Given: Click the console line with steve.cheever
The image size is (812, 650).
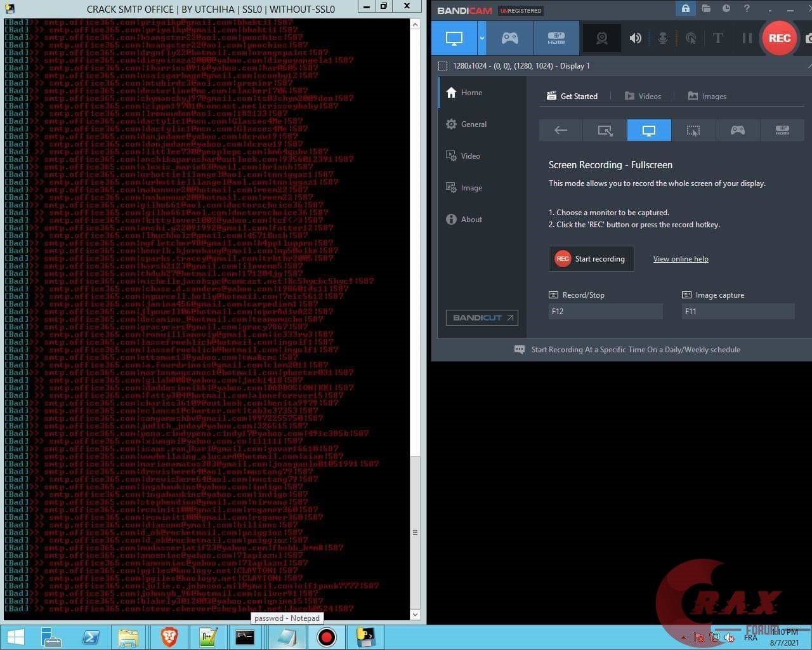Looking at the screenshot, I should [x=179, y=608].
